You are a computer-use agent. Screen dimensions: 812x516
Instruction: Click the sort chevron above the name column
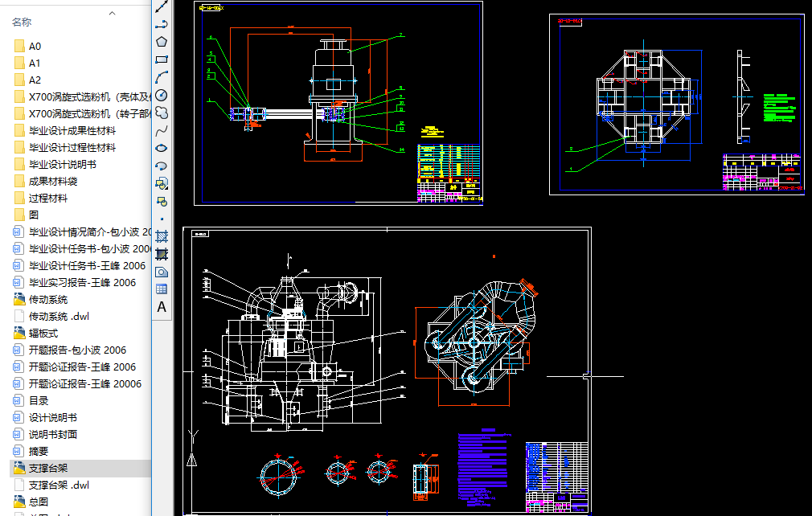112,13
